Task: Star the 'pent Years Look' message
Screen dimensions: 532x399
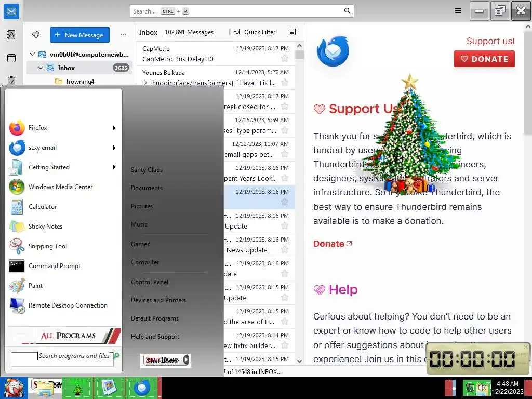Action: point(285,178)
